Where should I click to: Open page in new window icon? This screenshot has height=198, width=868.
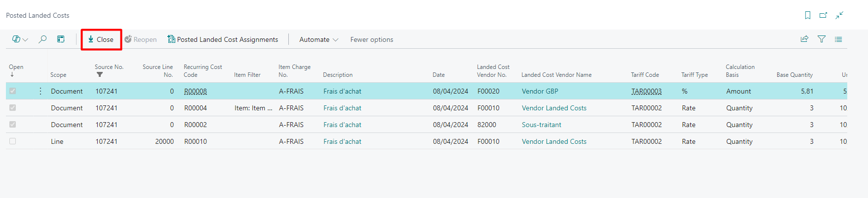point(823,15)
